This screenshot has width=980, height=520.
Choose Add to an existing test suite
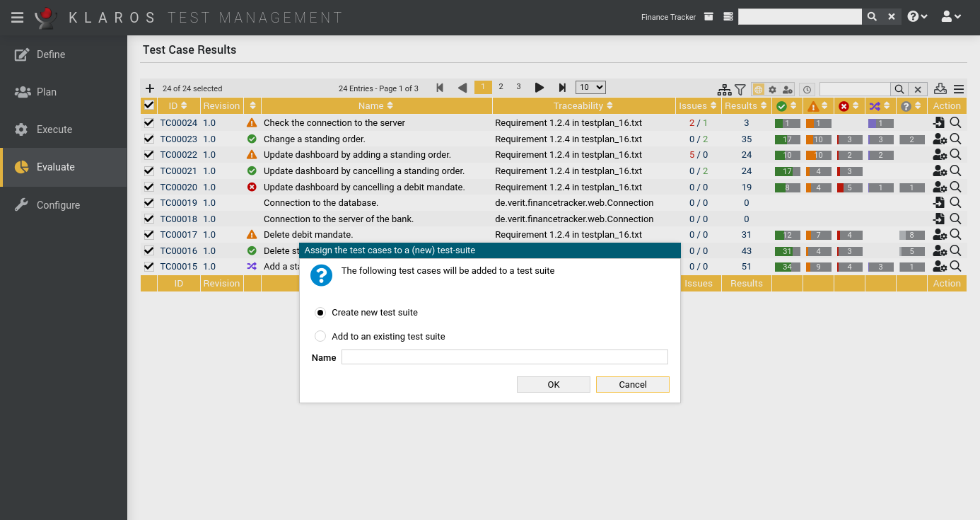tap(320, 336)
